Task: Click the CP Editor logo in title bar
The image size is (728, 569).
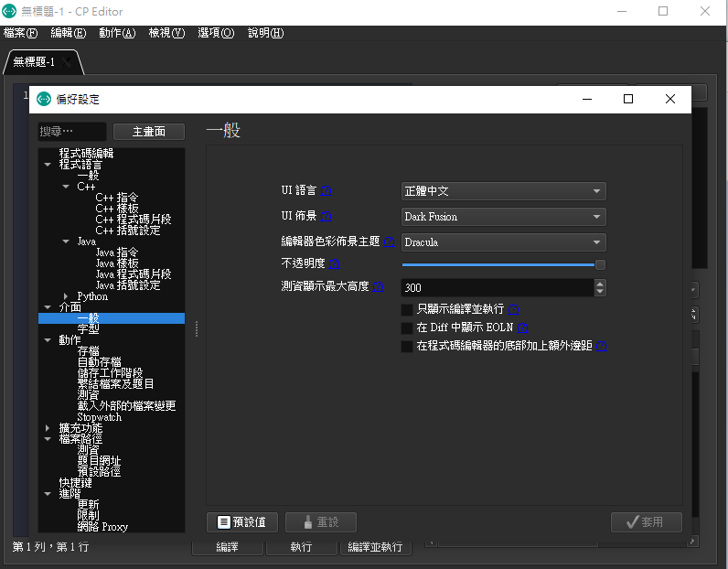Action: tap(10, 11)
